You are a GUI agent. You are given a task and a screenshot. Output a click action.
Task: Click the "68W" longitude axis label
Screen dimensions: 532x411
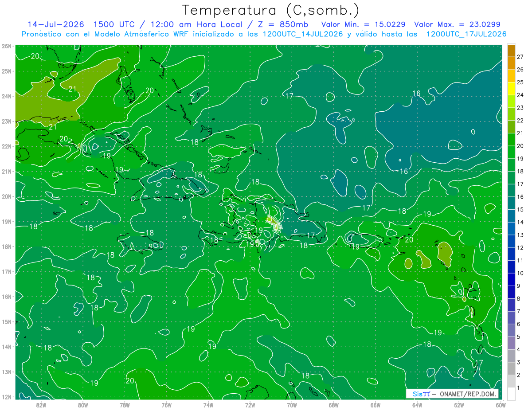(334, 404)
